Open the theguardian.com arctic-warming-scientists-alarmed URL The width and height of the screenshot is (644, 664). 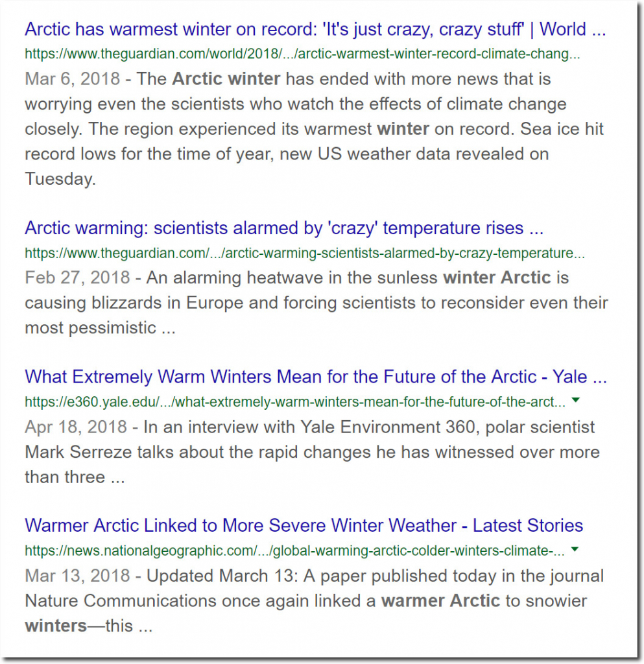[x=305, y=254]
